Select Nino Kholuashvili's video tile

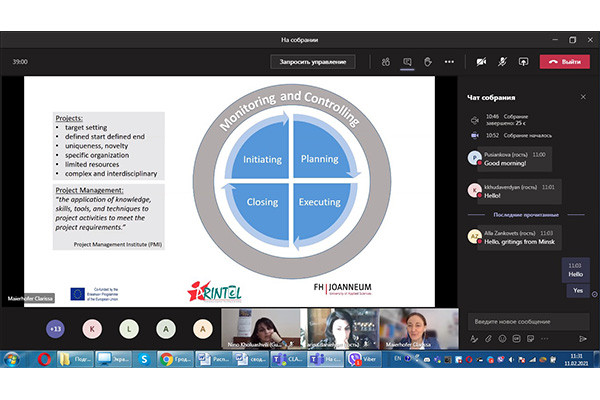(x=260, y=328)
